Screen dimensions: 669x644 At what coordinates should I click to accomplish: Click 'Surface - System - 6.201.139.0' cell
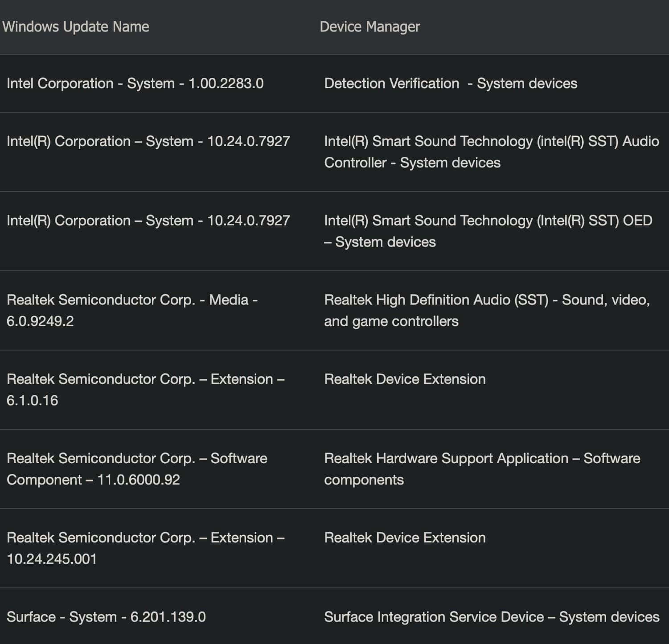106,617
